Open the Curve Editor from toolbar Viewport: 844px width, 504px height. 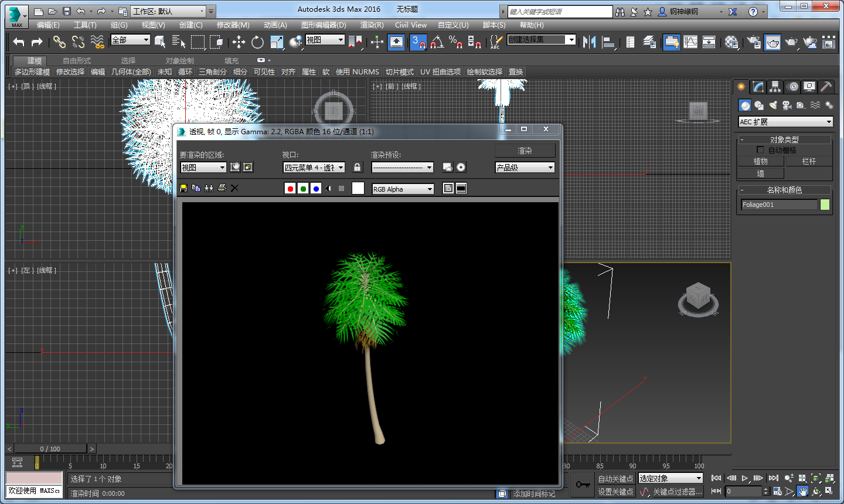pyautogui.click(x=690, y=42)
